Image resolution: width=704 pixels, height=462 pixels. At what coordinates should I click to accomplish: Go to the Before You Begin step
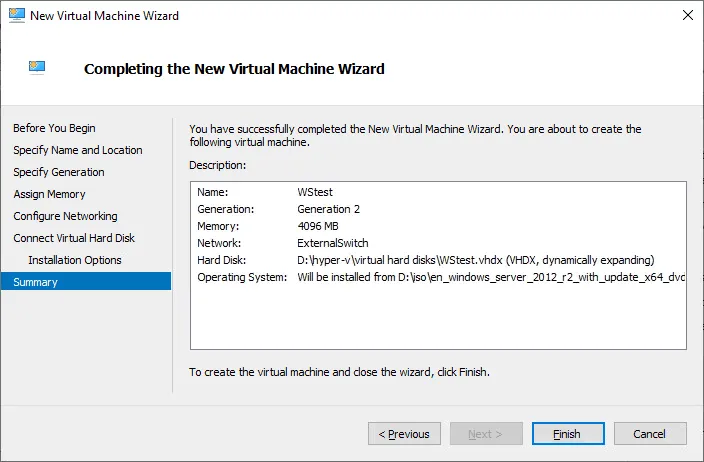point(54,128)
